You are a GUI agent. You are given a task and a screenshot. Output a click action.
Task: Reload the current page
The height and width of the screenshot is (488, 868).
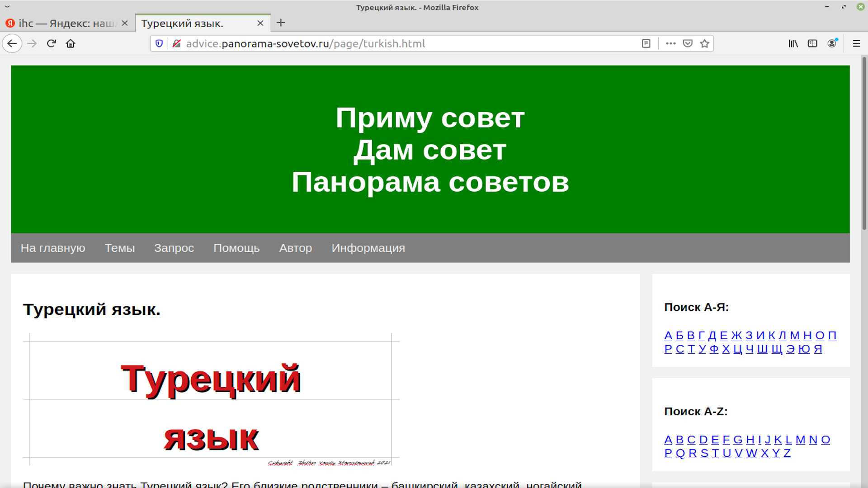(51, 43)
